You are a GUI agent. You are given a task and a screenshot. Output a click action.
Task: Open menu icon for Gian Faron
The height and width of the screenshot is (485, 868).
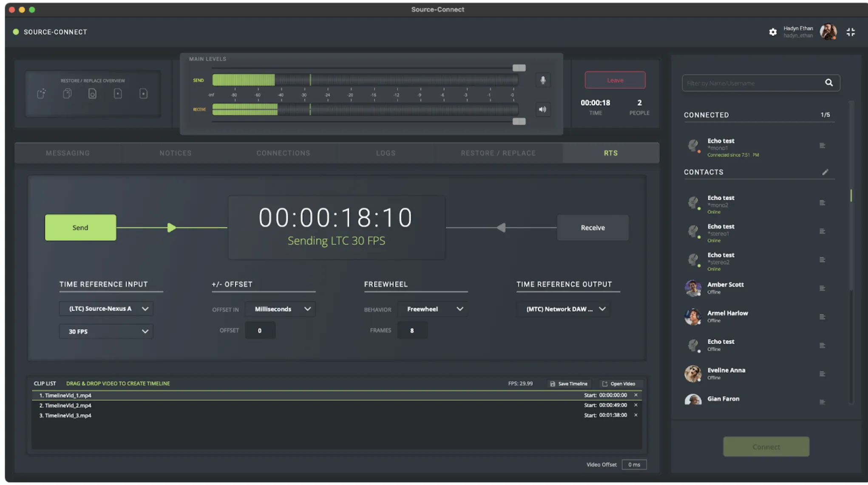point(823,402)
